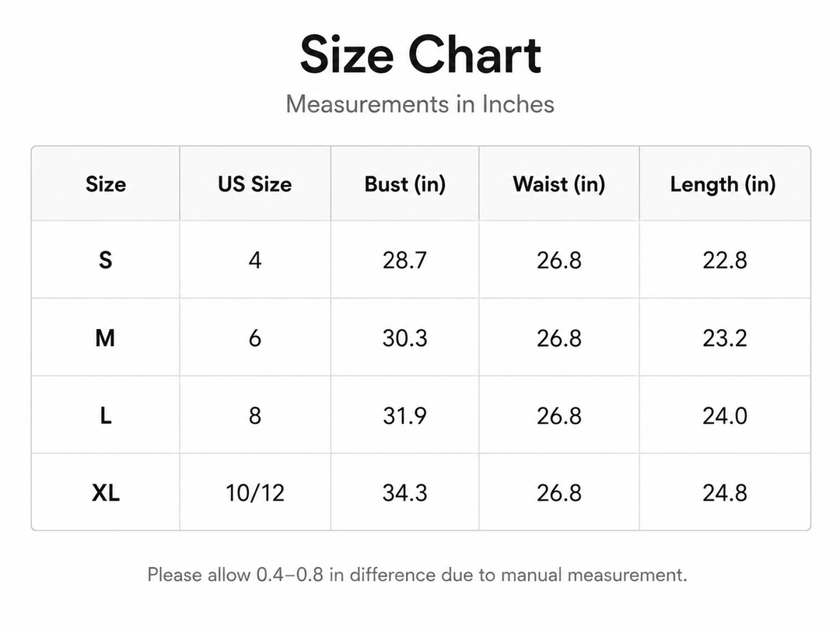Viewport: 840px width, 630px height.
Task: Click the 30.3 bust value
Action: pyautogui.click(x=405, y=338)
